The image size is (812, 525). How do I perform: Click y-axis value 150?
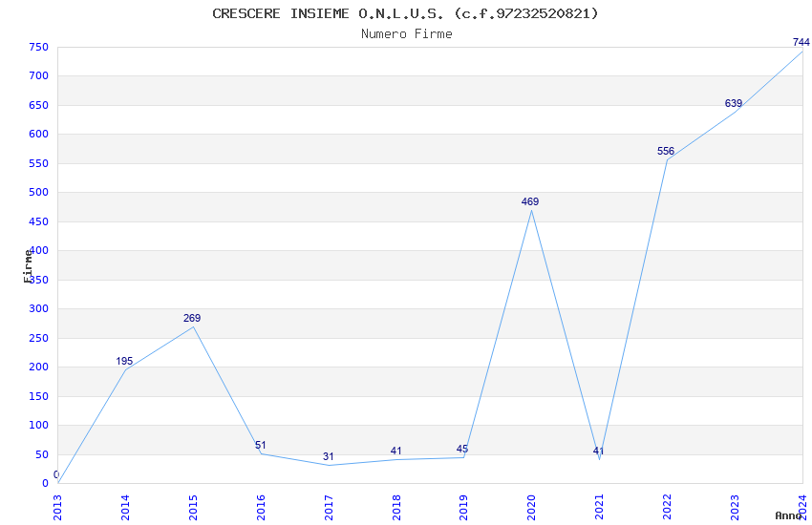coord(39,397)
